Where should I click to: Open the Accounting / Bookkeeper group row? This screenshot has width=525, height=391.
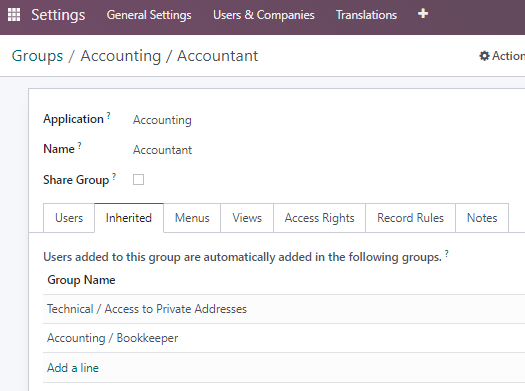click(x=284, y=338)
